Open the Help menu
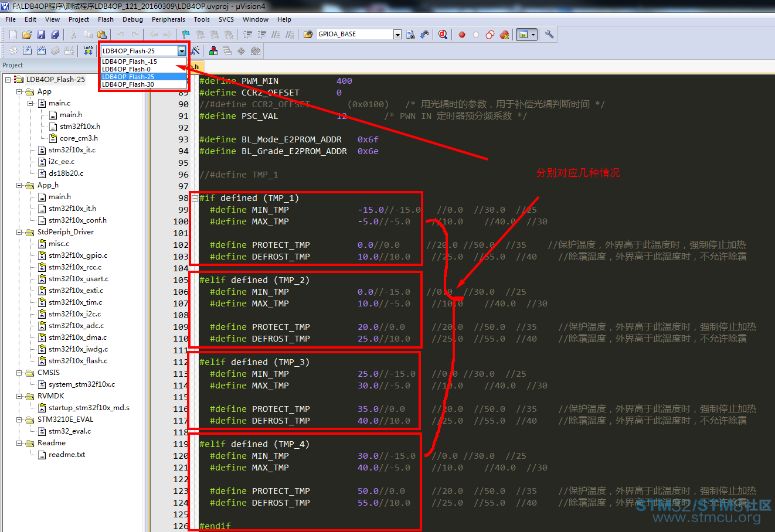This screenshot has width=775, height=532. (x=284, y=19)
